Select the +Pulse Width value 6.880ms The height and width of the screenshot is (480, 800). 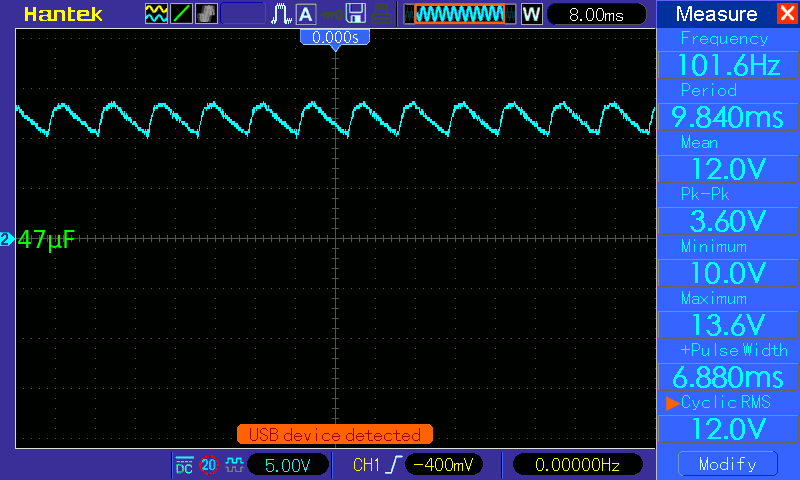(728, 377)
